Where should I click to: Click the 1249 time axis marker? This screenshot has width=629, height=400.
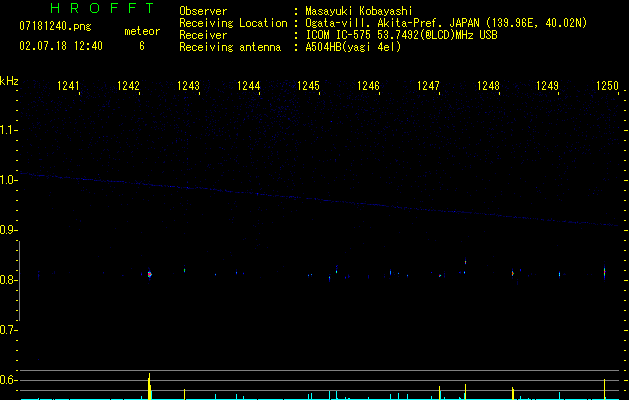click(548, 86)
